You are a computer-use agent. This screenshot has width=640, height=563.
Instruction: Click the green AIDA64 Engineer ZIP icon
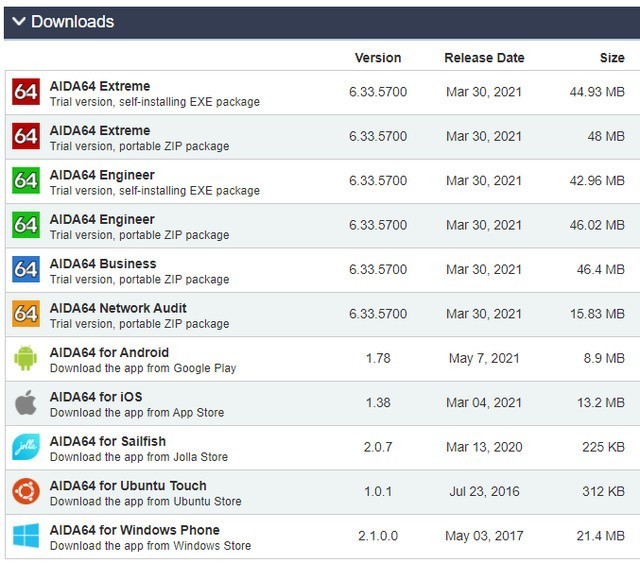26,226
